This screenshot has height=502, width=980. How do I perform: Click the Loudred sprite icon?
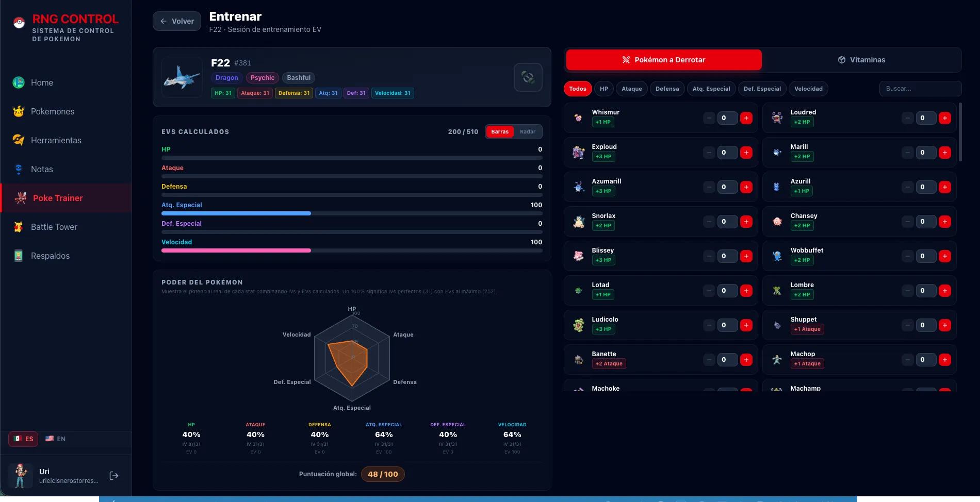pos(777,118)
